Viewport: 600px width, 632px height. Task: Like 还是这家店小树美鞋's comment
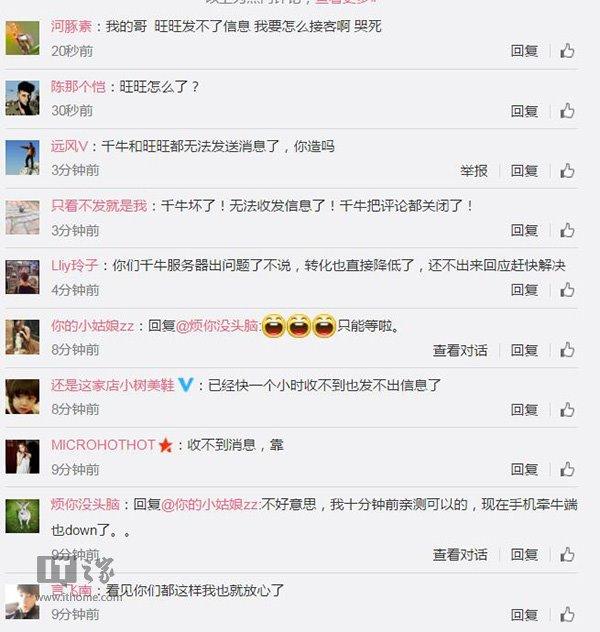pyautogui.click(x=567, y=410)
